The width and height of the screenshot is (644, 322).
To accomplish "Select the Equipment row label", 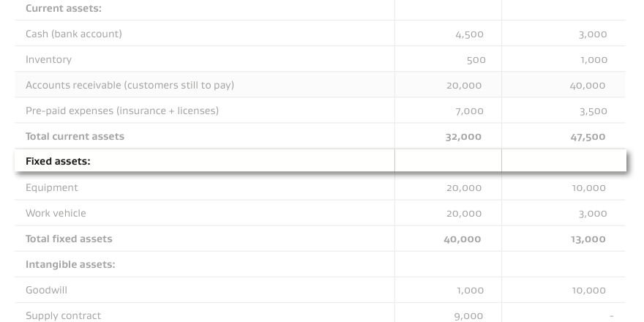I will pos(51,187).
